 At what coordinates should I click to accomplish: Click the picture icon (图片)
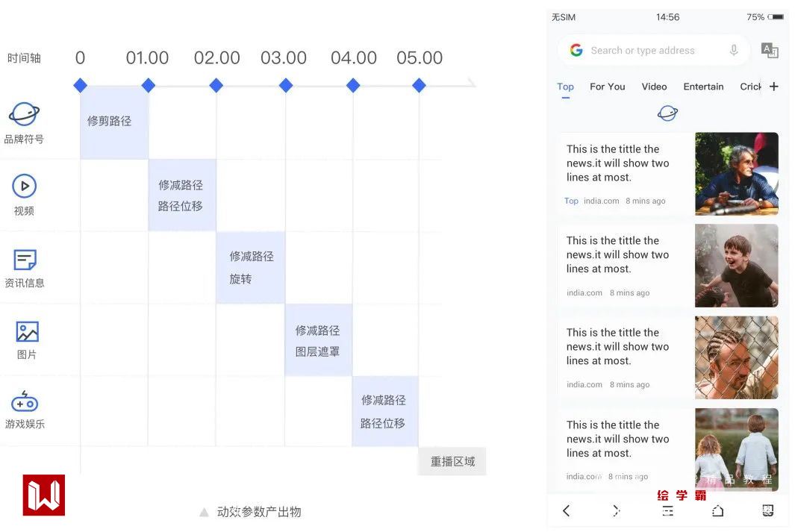click(27, 331)
